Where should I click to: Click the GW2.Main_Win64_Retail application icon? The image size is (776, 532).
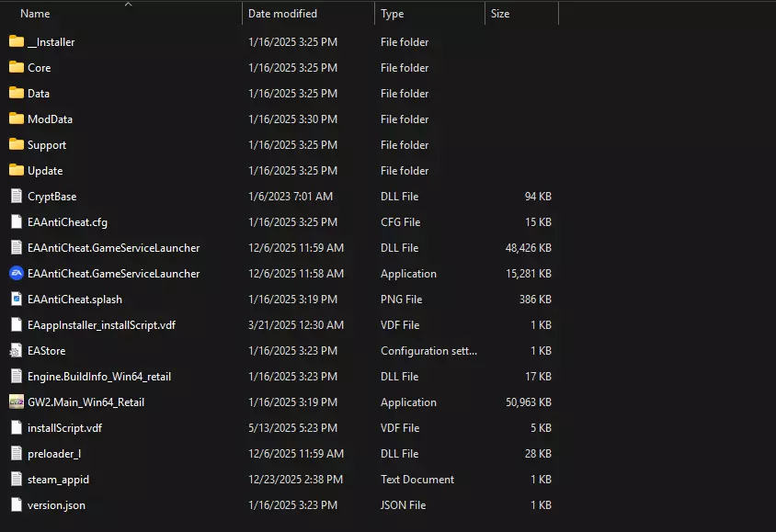[16, 402]
